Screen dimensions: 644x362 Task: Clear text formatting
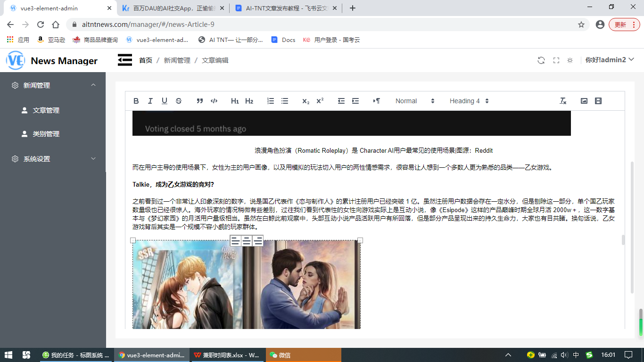(563, 101)
